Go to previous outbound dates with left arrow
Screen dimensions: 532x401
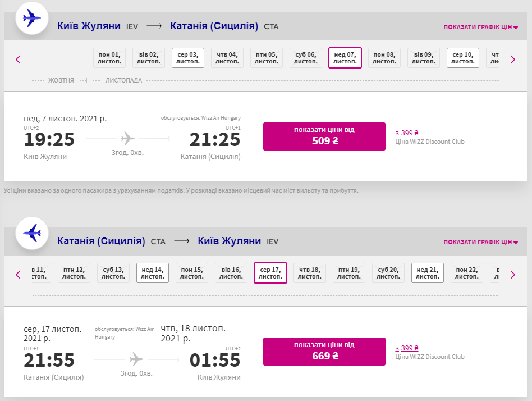[18, 59]
